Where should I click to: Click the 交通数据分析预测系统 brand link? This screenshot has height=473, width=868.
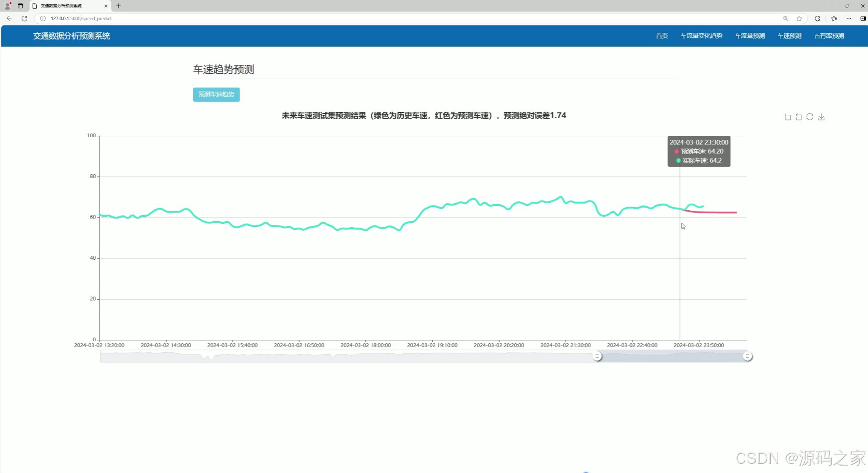pyautogui.click(x=71, y=36)
